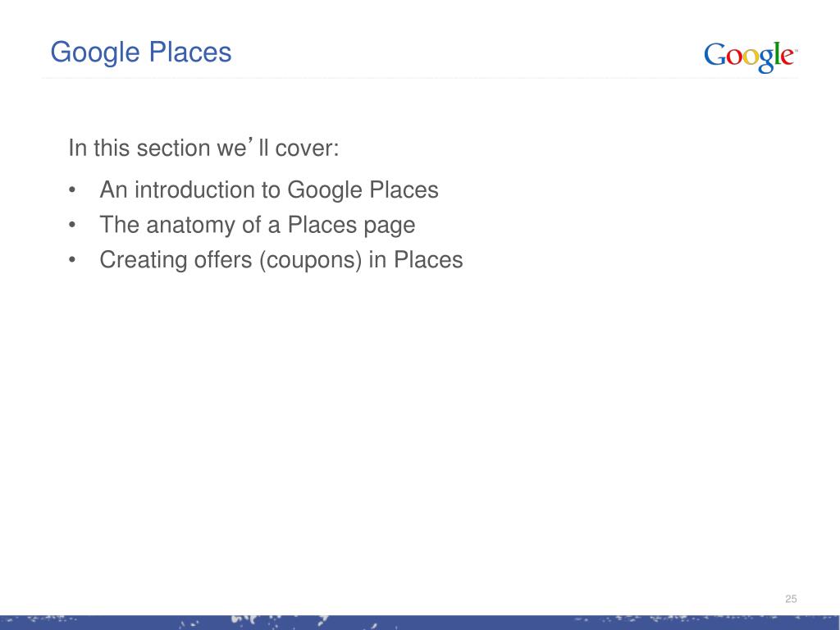Click the word (coupons) in the third bullet

[x=311, y=260]
